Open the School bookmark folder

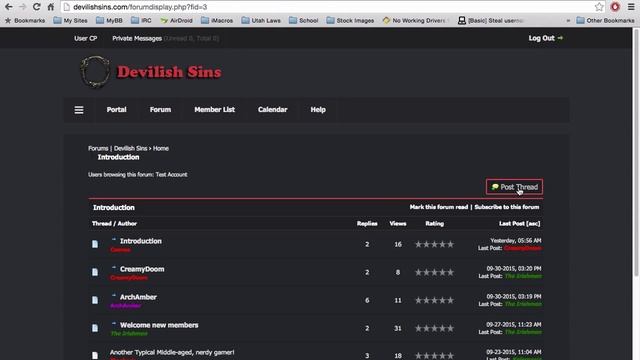[x=304, y=20]
